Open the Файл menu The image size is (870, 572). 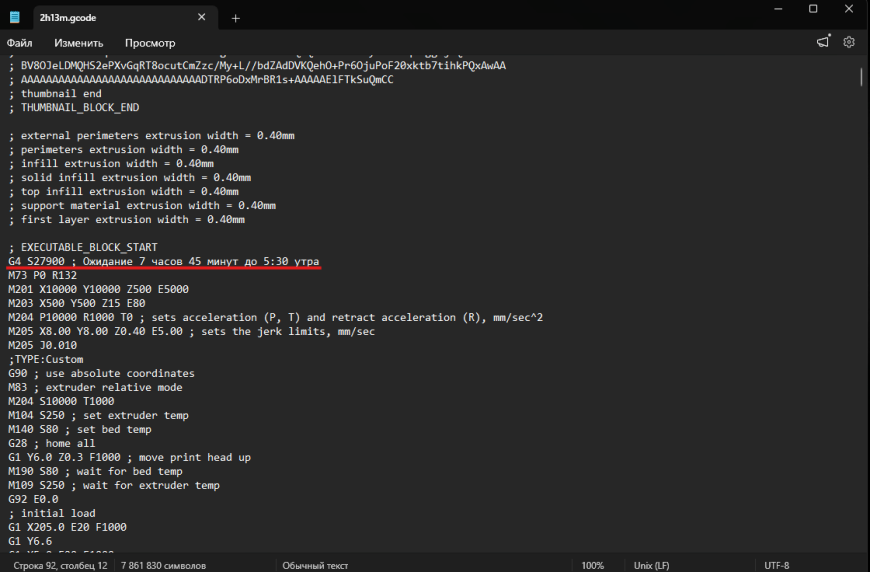coord(19,43)
